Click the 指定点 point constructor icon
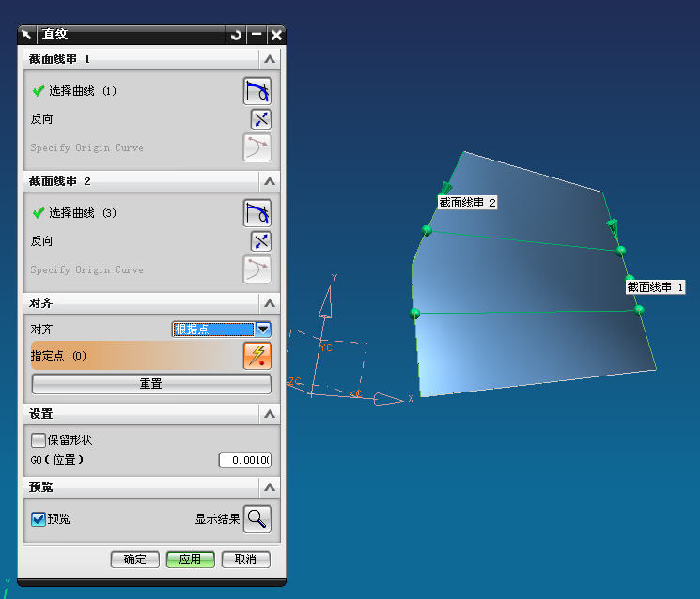 [257, 356]
